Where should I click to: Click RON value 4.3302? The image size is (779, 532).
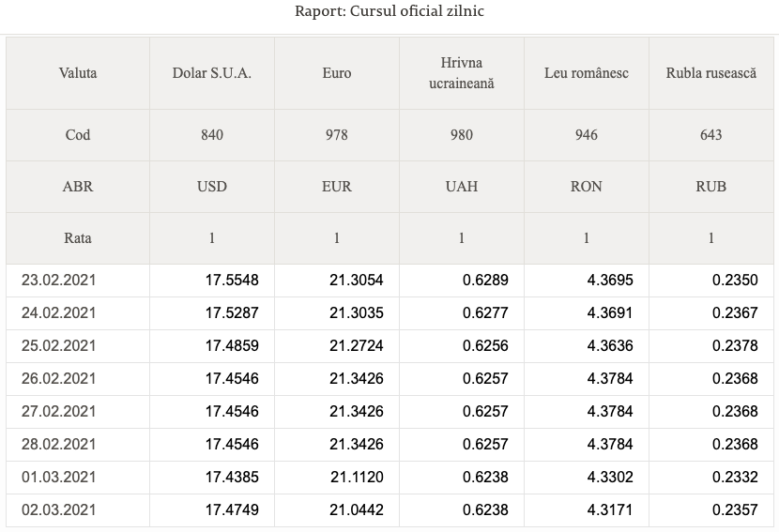tap(610, 478)
